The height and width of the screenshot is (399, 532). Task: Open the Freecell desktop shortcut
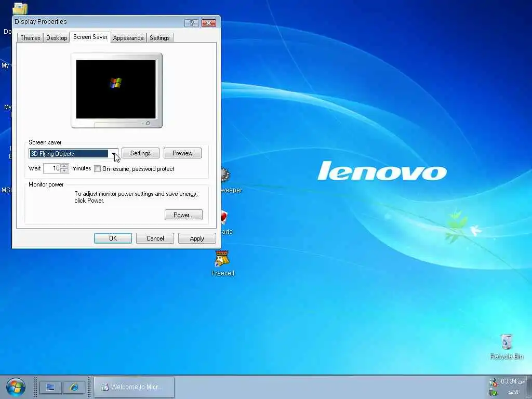click(222, 263)
